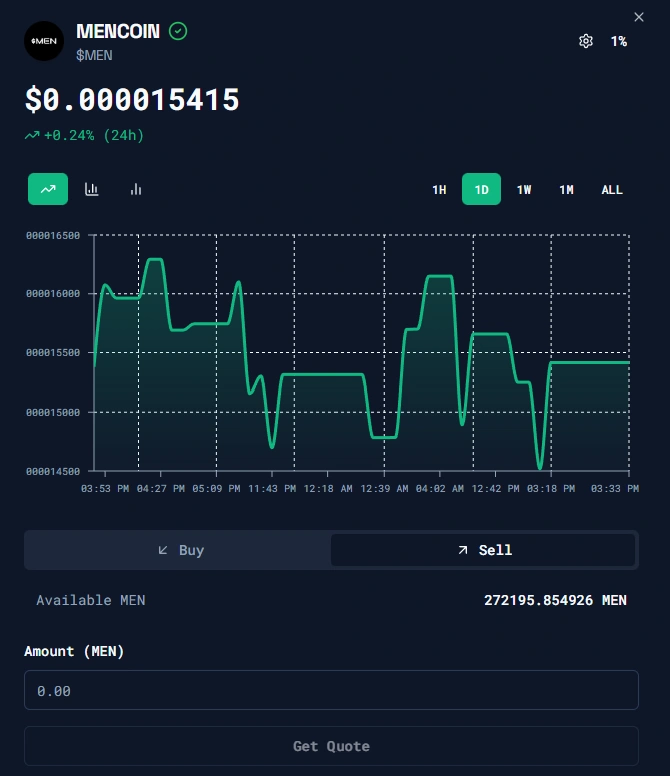Set chart range to 1W
This screenshot has height=776, width=670.
(524, 189)
